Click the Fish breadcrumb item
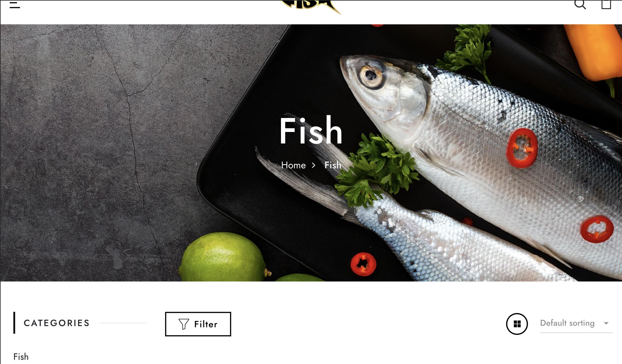The height and width of the screenshot is (364, 622). 333,165
